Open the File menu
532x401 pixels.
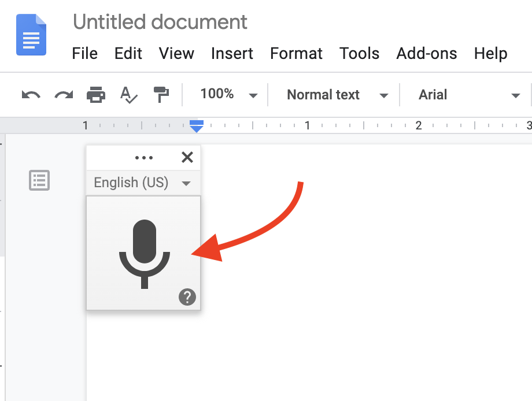[84, 54]
